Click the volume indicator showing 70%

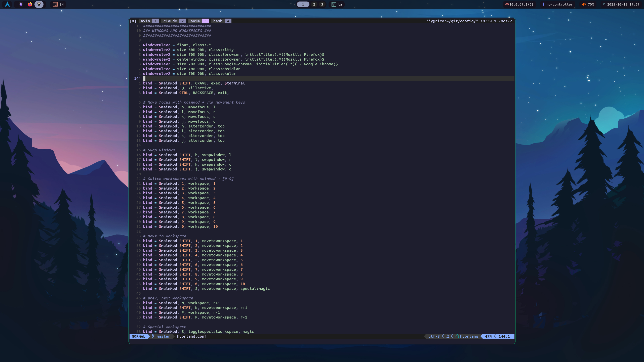tap(588, 4)
